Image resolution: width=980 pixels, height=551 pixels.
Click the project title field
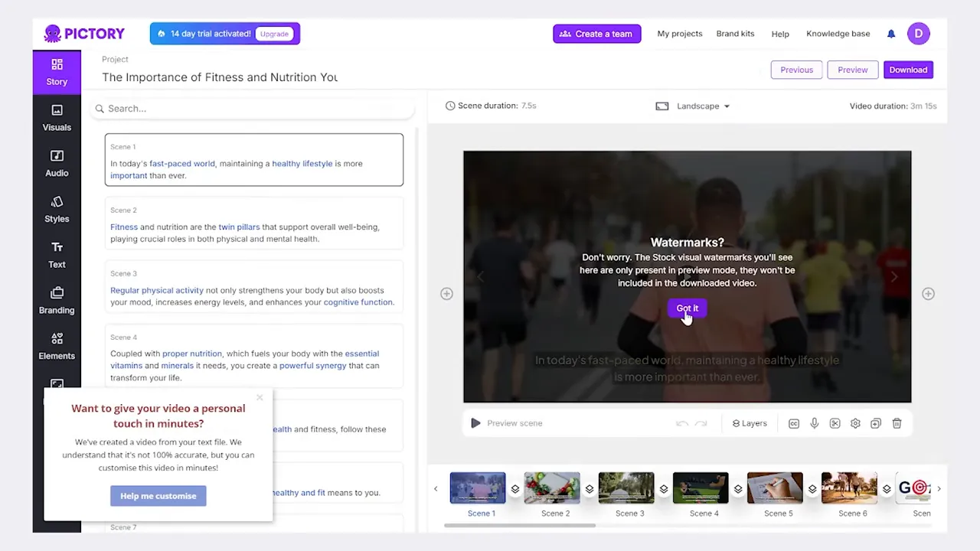(220, 77)
